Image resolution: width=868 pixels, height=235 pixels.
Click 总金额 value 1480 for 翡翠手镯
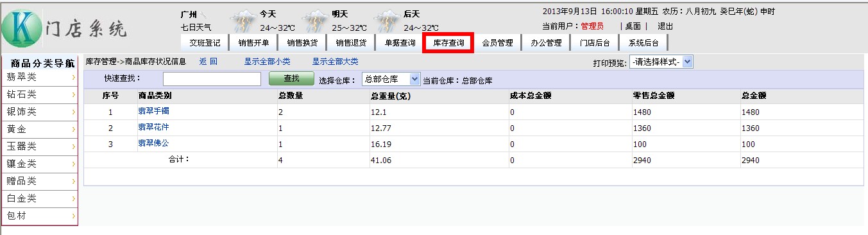(x=750, y=112)
